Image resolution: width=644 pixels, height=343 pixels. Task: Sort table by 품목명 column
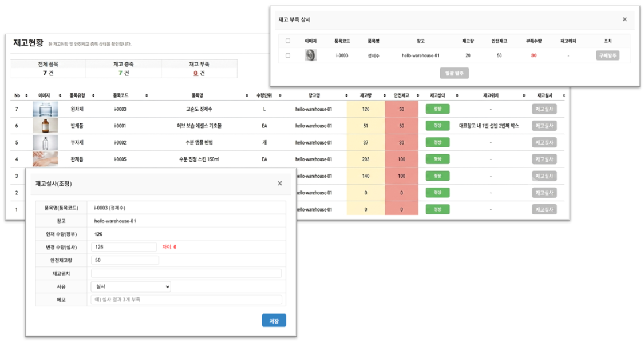coord(247,95)
